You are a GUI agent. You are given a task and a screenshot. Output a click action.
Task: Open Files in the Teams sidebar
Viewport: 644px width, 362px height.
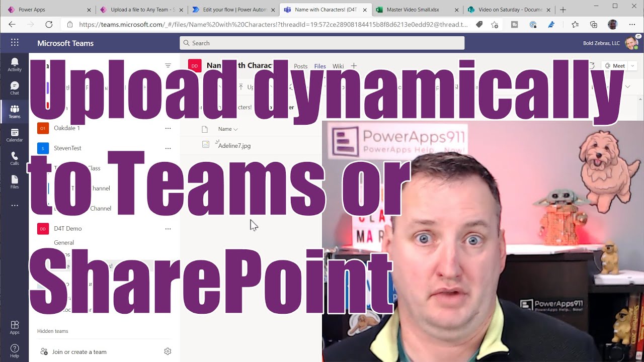click(15, 183)
